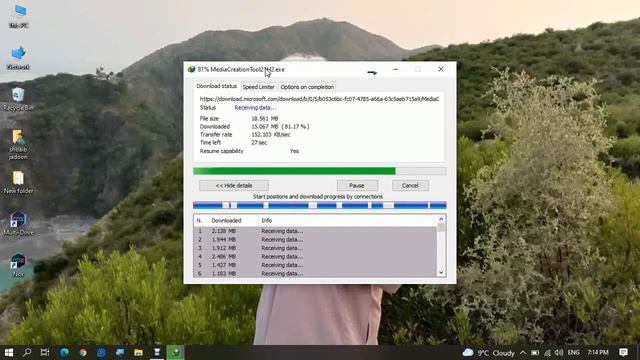Open the Action Center notifications icon
The height and width of the screenshot is (360, 640).
623,352
